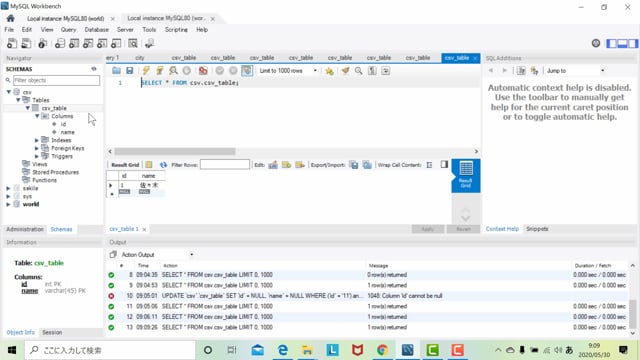The width and height of the screenshot is (640, 360).
Task: Open the Query menu
Action: pos(68,30)
